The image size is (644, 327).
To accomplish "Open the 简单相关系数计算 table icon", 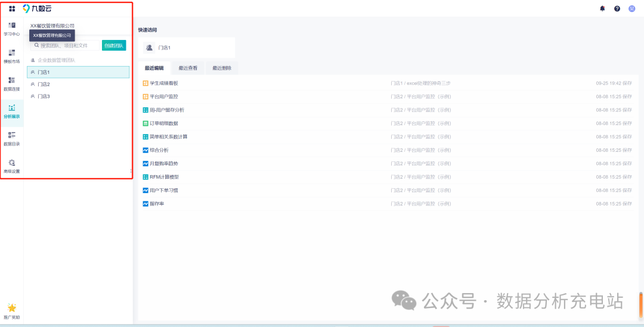I will (145, 136).
